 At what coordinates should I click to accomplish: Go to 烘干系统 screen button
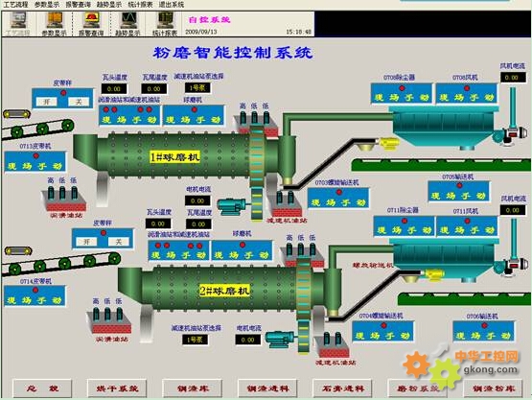tap(117, 388)
